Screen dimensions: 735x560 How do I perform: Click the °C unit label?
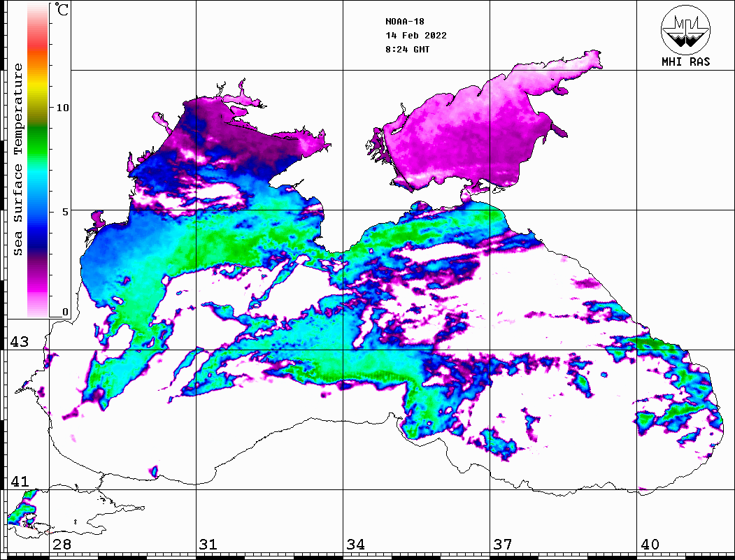coord(62,9)
